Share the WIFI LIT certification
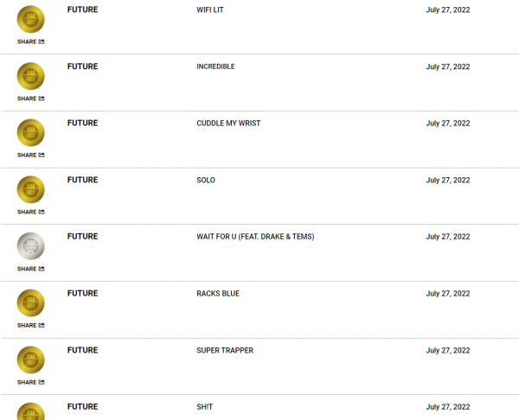Screen dimensions: 519x420 point(31,41)
